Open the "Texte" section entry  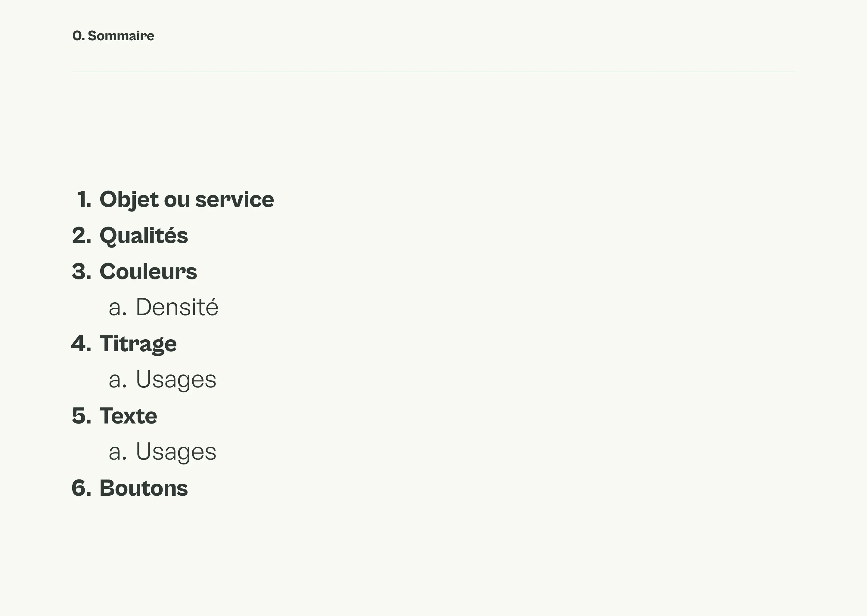[x=128, y=416]
